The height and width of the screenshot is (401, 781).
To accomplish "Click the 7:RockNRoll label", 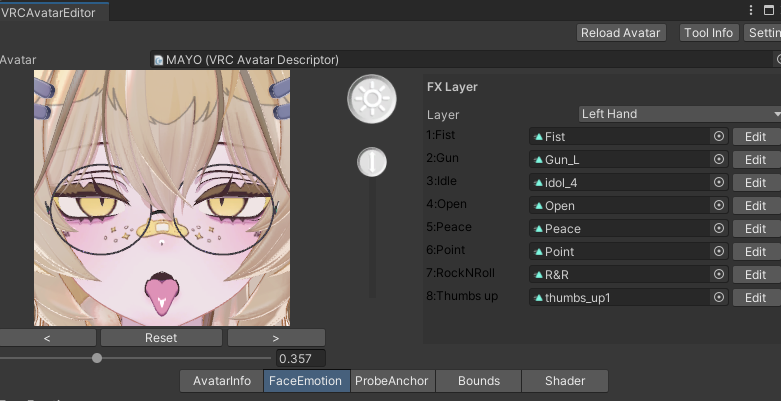I will [460, 273].
